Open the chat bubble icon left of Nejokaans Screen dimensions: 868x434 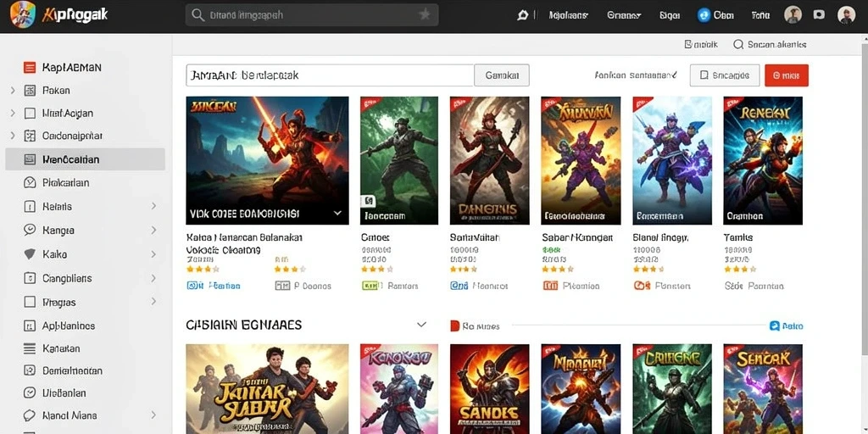click(522, 15)
